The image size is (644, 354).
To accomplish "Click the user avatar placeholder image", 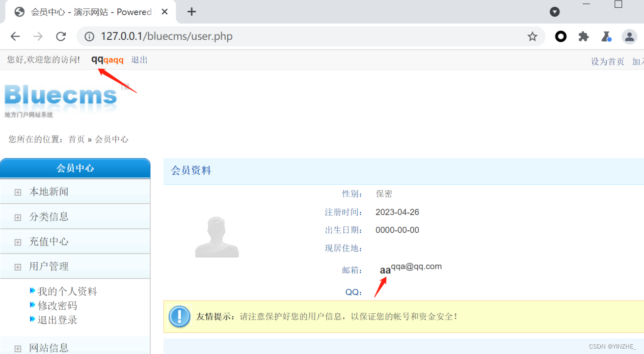I will (x=217, y=238).
